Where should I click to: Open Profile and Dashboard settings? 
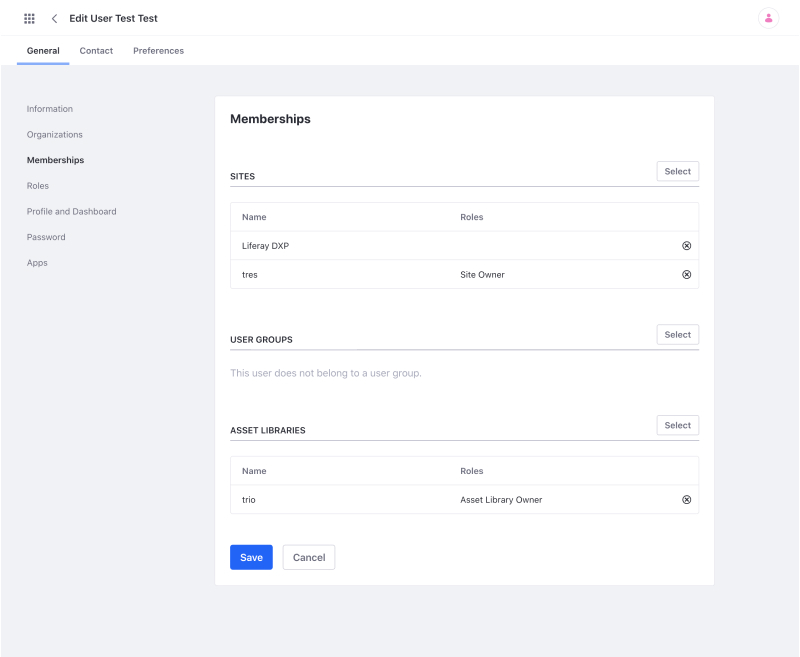pyautogui.click(x=71, y=211)
